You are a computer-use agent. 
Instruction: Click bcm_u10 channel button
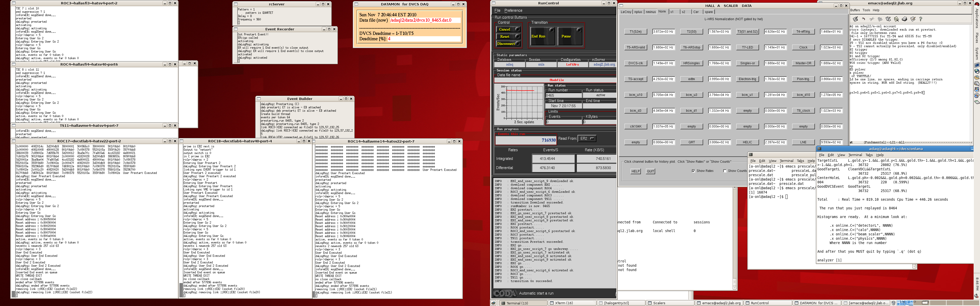[636, 95]
